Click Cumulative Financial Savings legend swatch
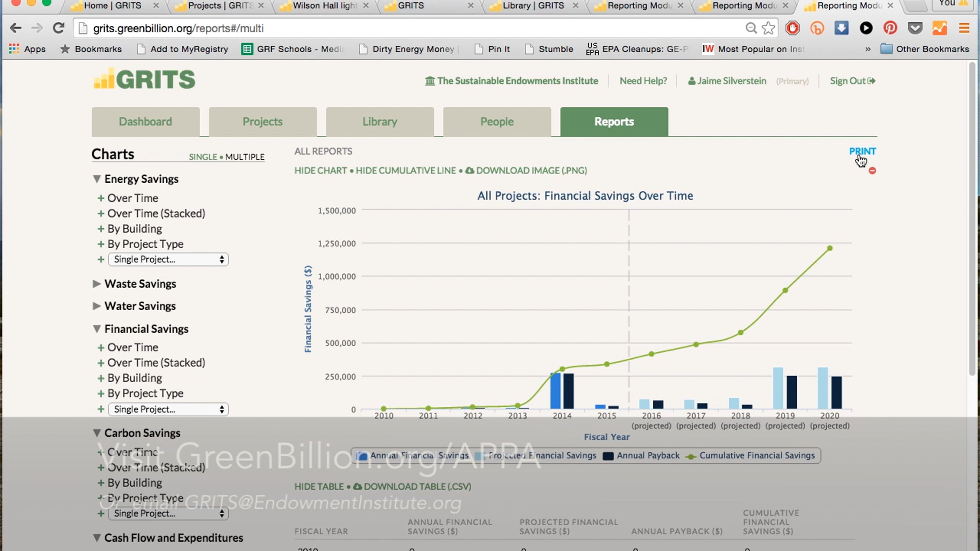 691,456
